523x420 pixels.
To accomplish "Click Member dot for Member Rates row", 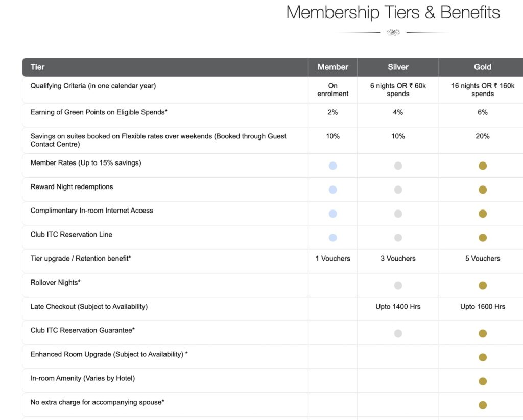I will [332, 166].
